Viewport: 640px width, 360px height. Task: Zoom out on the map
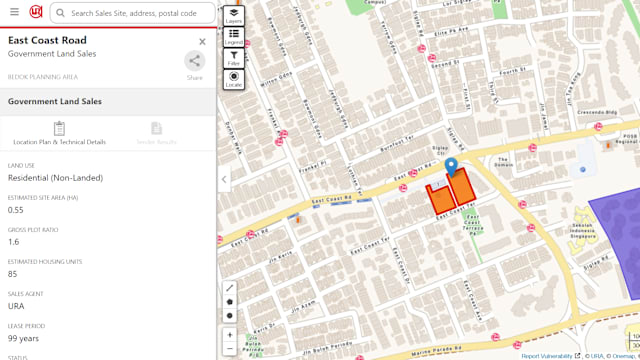coord(229,349)
